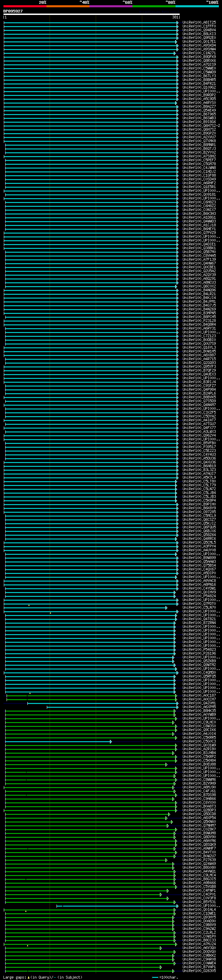This screenshot has width=222, height=980.
Task: Select hit label UniRef100_C5WWD9
Action: pos(199,72)
